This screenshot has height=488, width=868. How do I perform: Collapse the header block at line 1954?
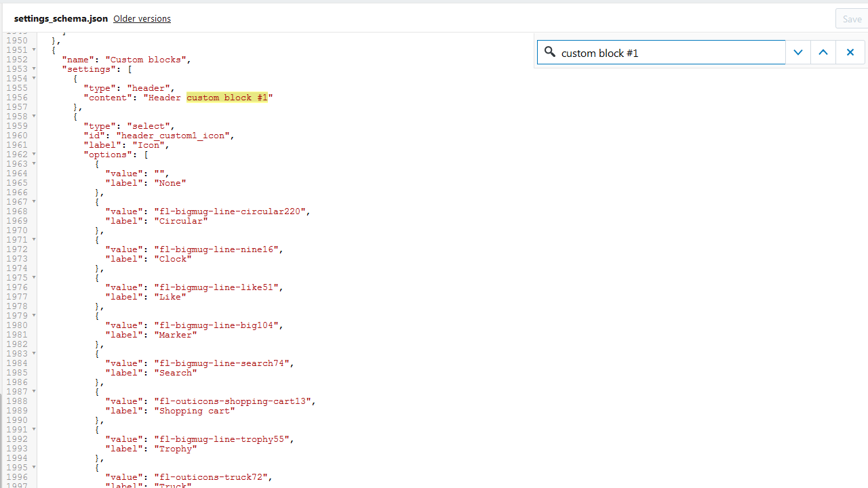tap(35, 78)
